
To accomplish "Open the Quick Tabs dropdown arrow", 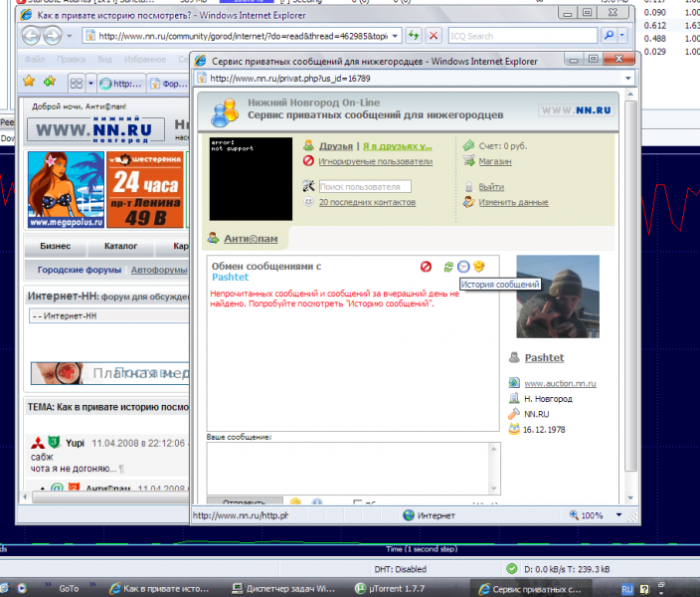I will [x=90, y=84].
